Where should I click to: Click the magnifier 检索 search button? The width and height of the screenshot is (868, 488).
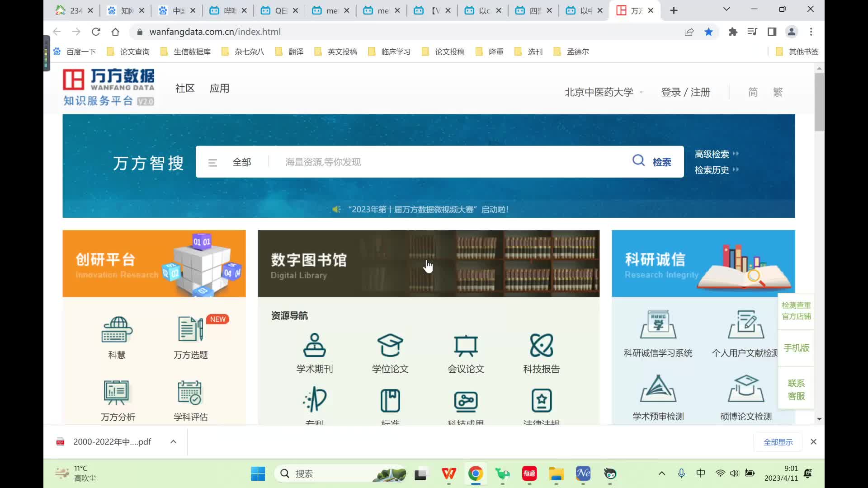652,161
